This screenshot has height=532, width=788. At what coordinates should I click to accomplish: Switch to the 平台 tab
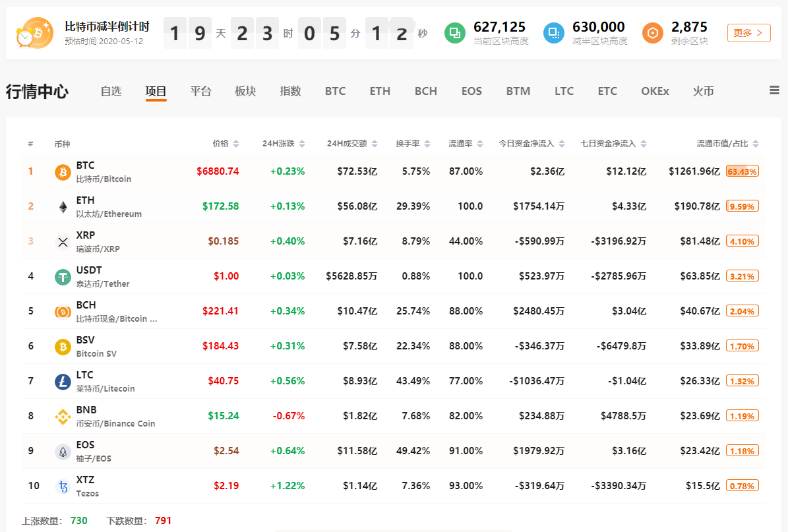(200, 91)
